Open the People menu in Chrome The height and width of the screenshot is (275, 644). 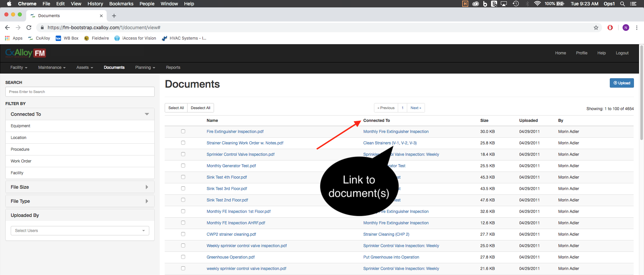tap(147, 4)
